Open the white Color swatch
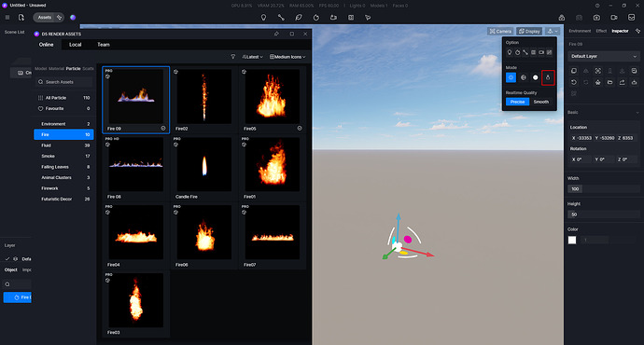 [x=572, y=240]
